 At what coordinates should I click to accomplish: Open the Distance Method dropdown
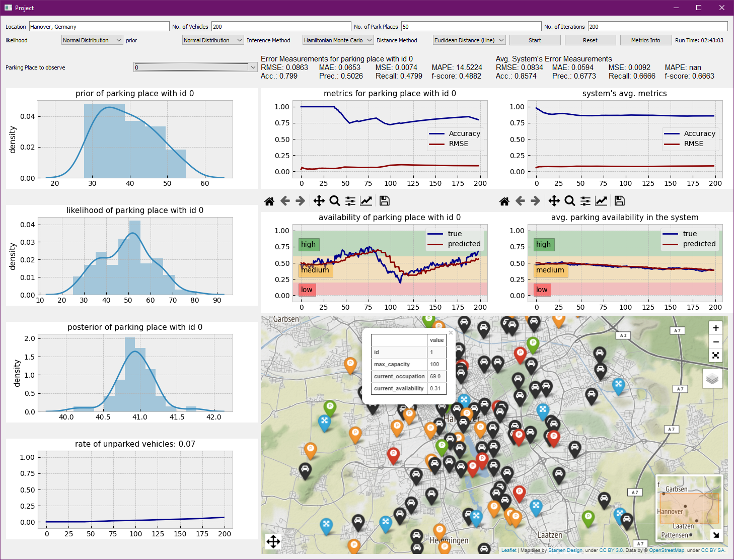(x=469, y=40)
